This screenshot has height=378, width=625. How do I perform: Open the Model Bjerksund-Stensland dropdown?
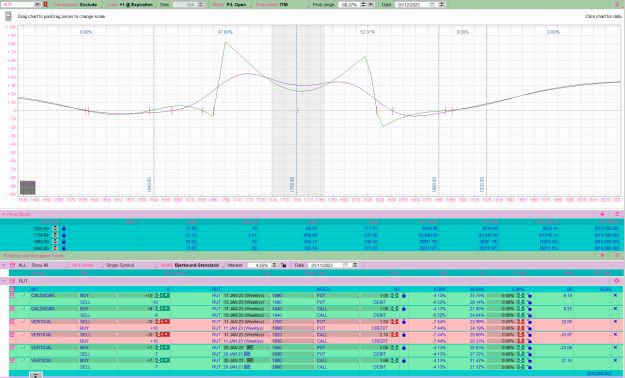click(x=191, y=265)
